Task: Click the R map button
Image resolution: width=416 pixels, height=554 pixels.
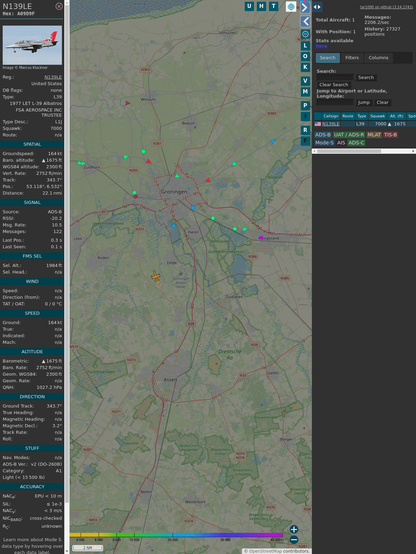Action: click(x=305, y=130)
